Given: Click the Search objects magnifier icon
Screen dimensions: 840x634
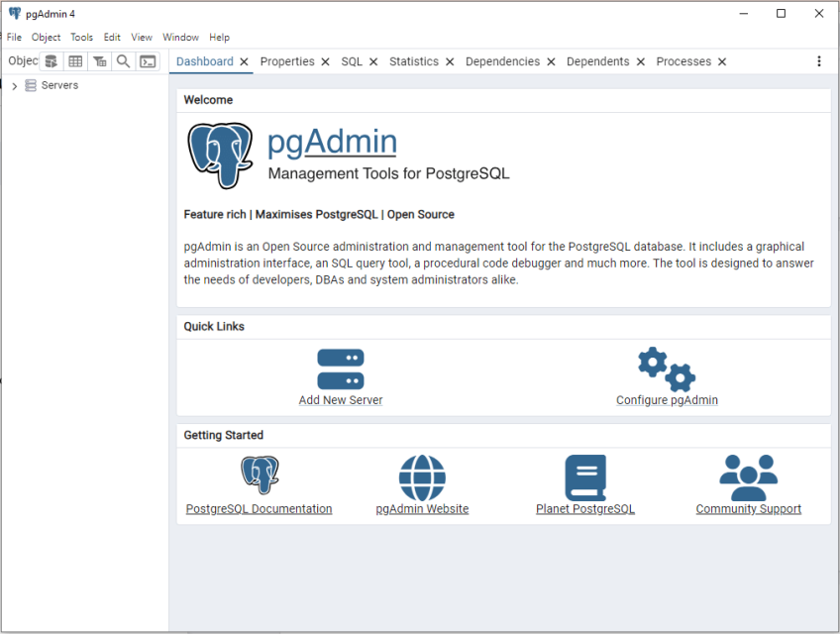Looking at the screenshot, I should coord(123,60).
